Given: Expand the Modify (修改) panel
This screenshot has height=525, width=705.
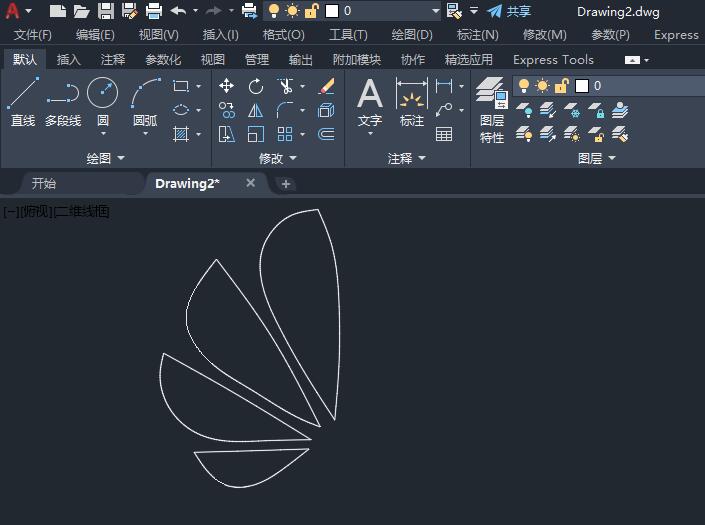Looking at the screenshot, I should 277,158.
